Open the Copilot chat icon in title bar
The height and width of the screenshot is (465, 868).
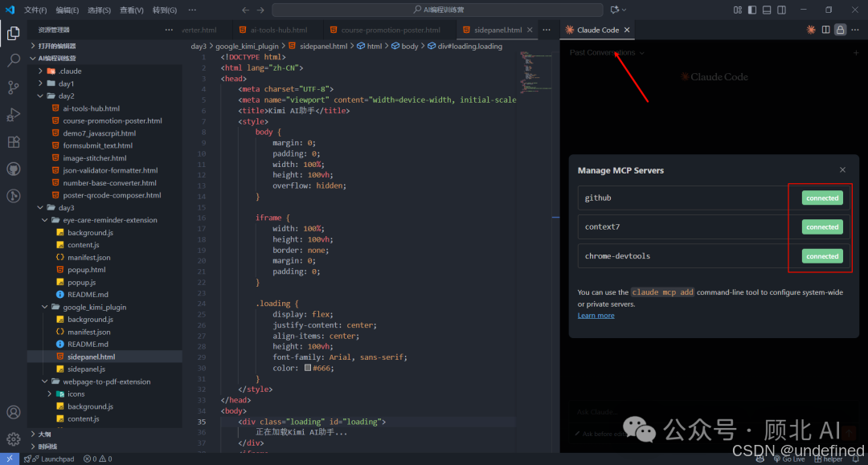point(615,10)
